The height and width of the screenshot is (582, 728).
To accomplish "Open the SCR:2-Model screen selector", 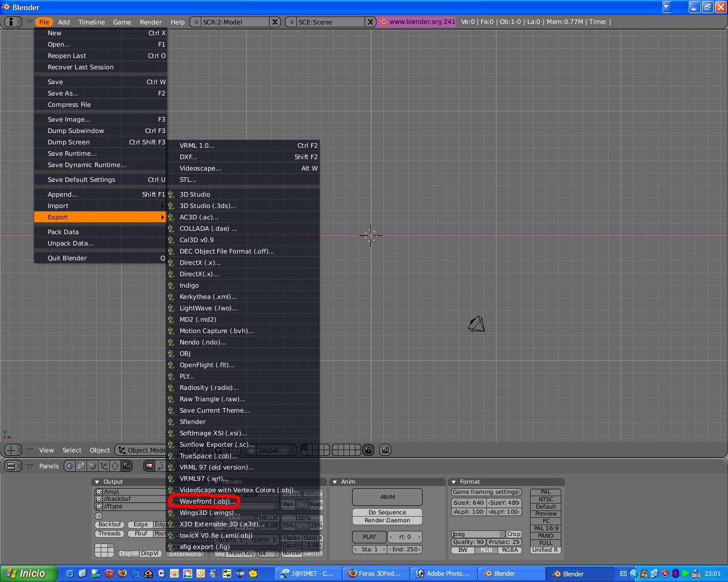I will pyautogui.click(x=196, y=22).
